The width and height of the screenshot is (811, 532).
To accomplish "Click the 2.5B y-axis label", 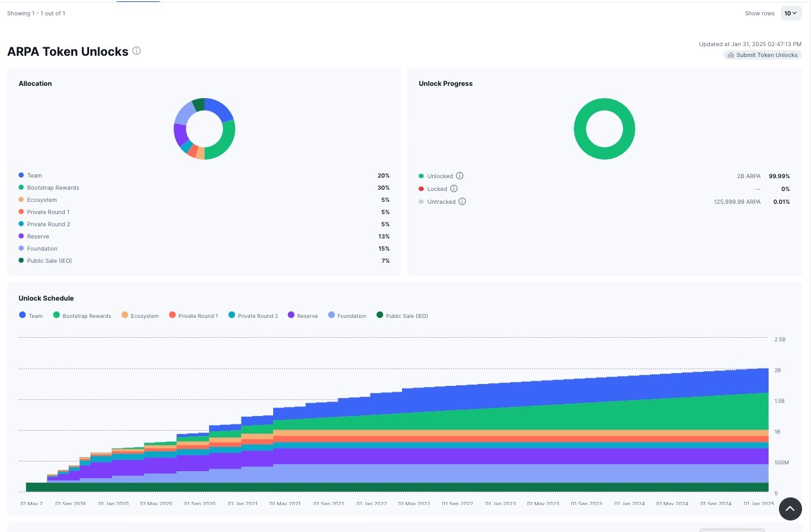I will pos(780,339).
